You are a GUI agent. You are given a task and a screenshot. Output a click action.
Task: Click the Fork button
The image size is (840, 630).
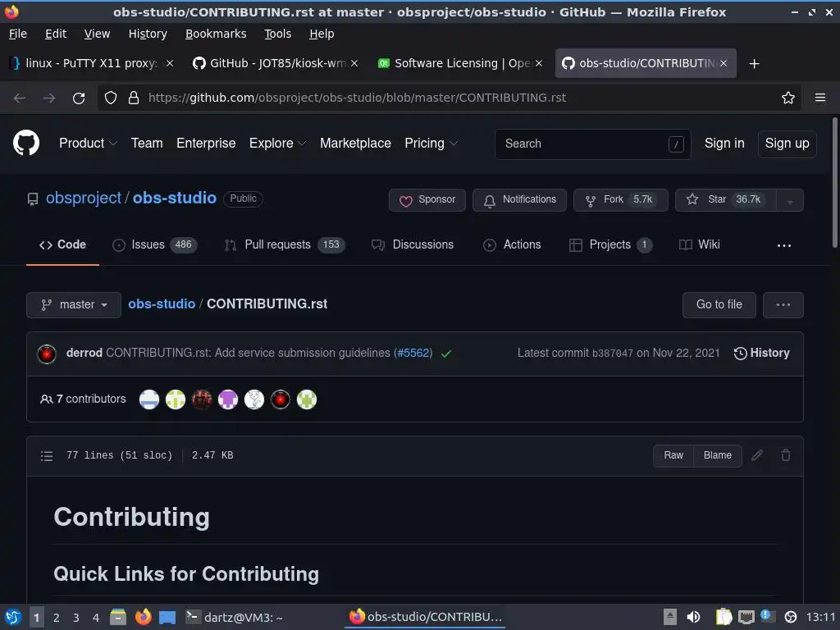[x=621, y=200]
